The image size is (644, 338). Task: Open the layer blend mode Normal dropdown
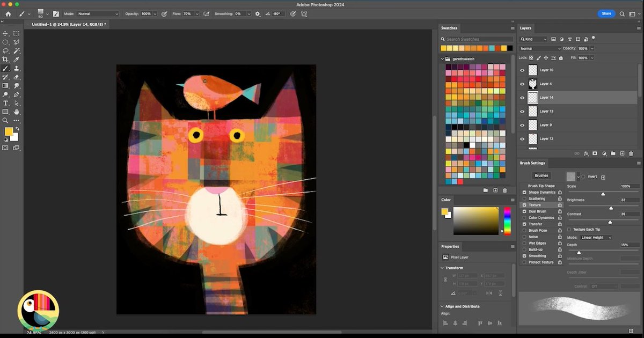point(539,48)
